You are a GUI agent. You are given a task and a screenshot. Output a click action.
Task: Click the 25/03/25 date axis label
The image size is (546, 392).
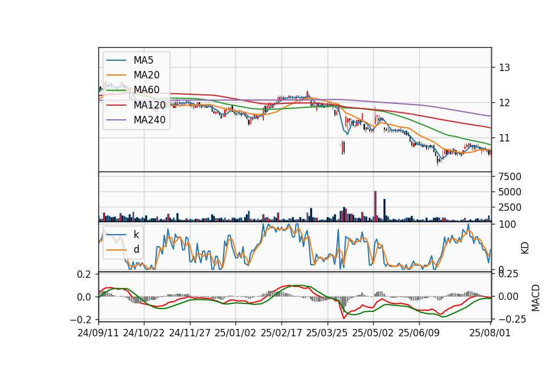coord(327,333)
